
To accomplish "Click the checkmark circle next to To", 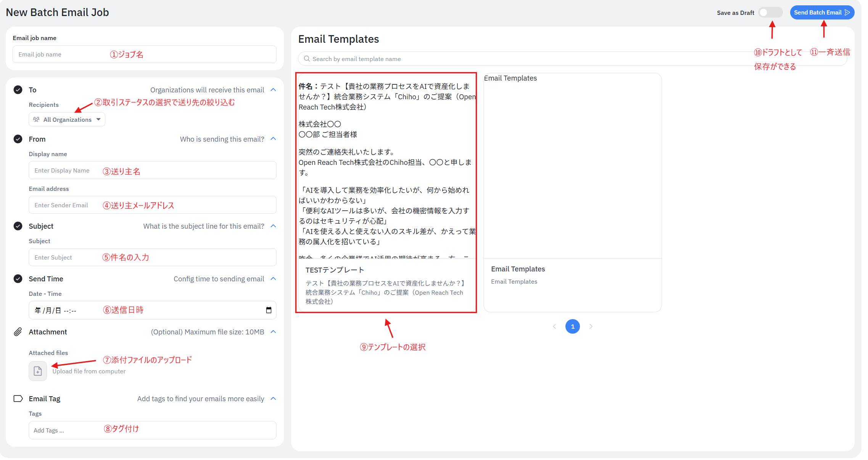I will click(x=18, y=90).
